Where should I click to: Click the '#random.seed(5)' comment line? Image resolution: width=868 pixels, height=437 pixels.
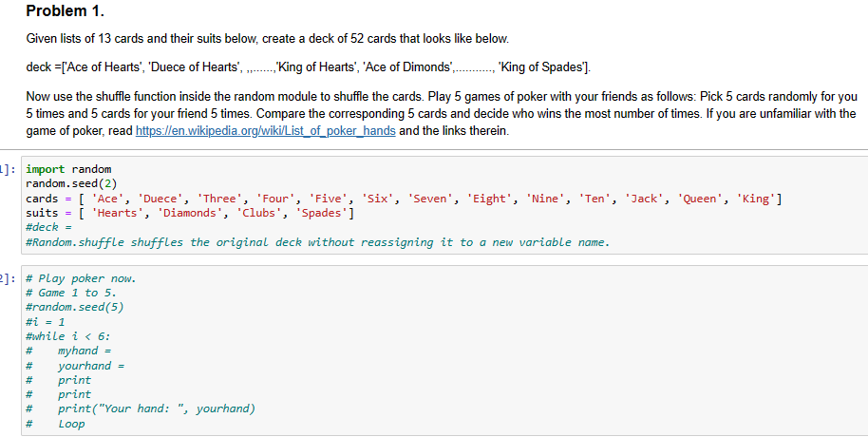tap(75, 307)
